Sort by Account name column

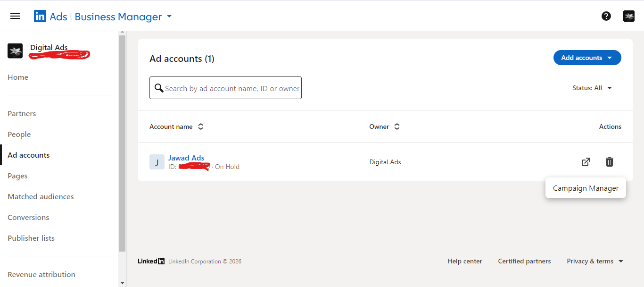(201, 127)
